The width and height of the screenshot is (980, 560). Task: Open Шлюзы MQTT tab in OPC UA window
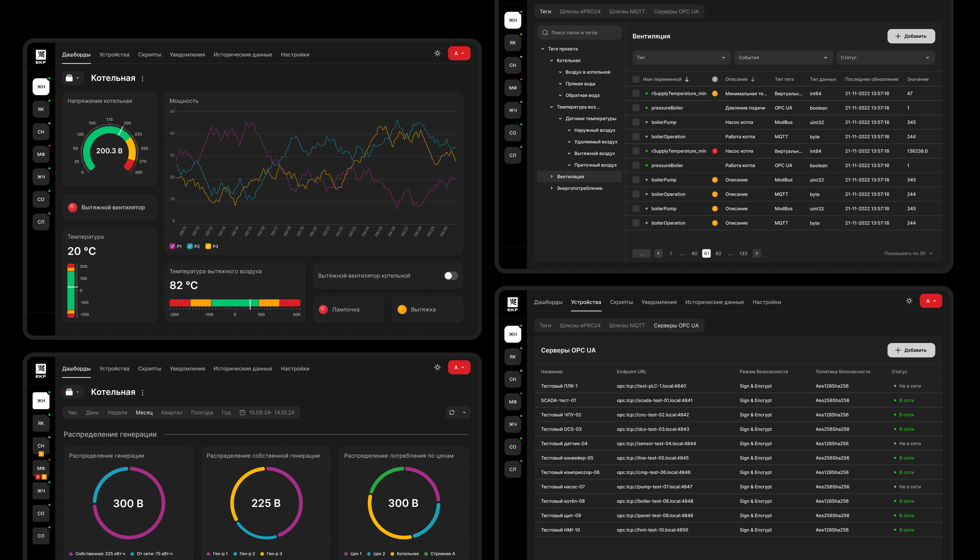pos(626,325)
